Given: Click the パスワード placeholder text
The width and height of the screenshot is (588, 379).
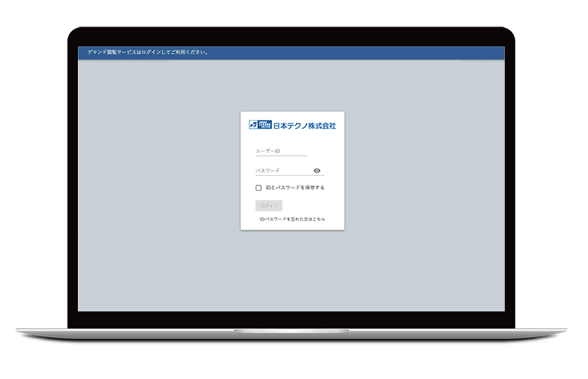Looking at the screenshot, I should pos(268,171).
